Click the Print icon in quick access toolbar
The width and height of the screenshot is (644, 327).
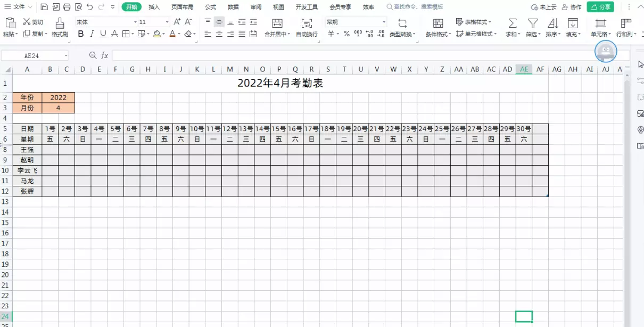(67, 7)
